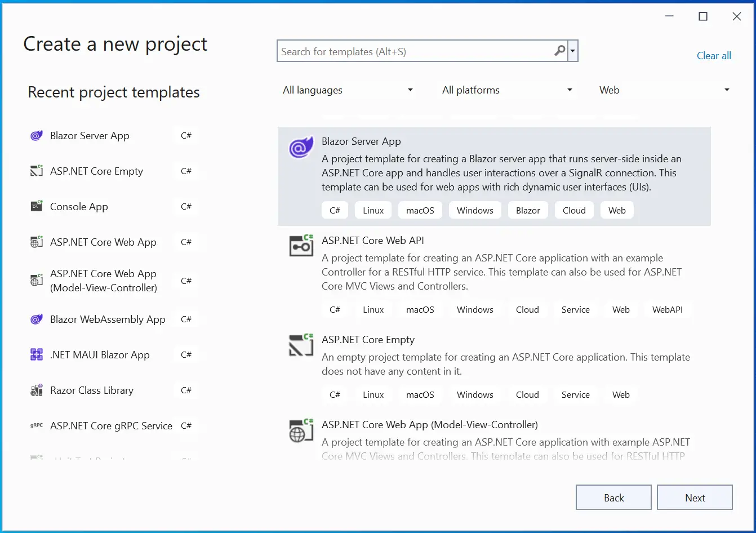
Task: Click the Clear all link
Action: (x=714, y=55)
